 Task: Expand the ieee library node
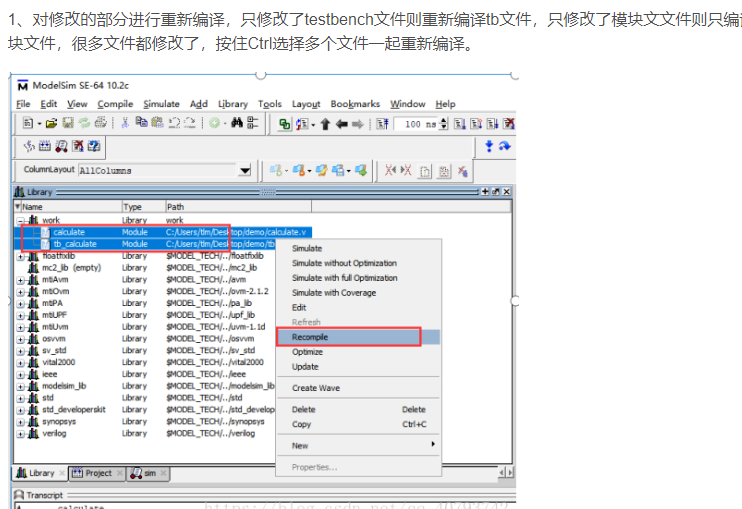point(20,375)
